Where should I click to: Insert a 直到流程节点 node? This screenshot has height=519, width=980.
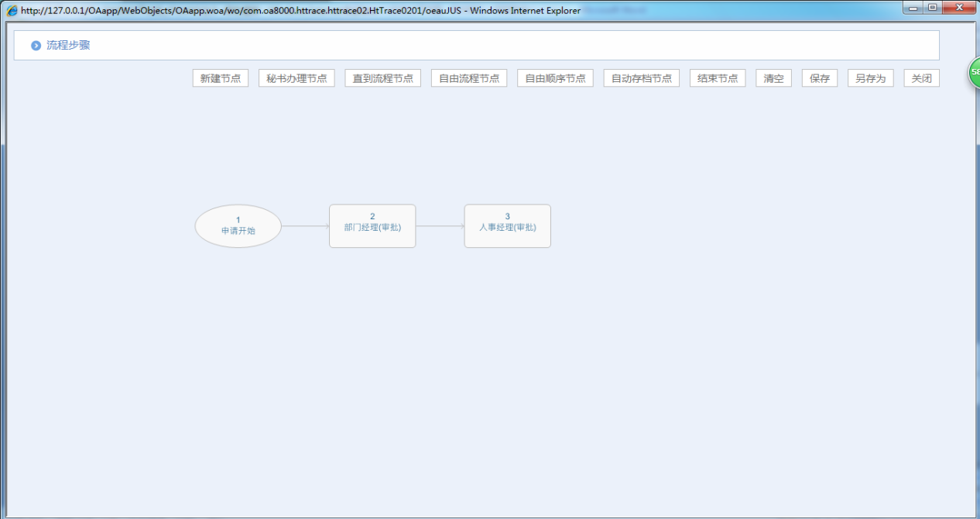coord(382,78)
